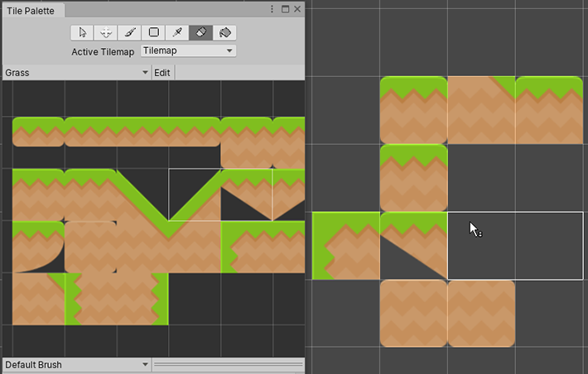Enable the Eyedropper picker tool
The height and width of the screenshot is (374, 588).
177,32
